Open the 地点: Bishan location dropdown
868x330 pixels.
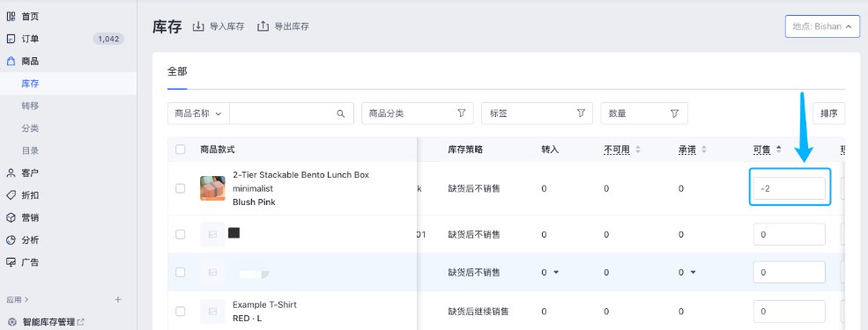(x=822, y=26)
